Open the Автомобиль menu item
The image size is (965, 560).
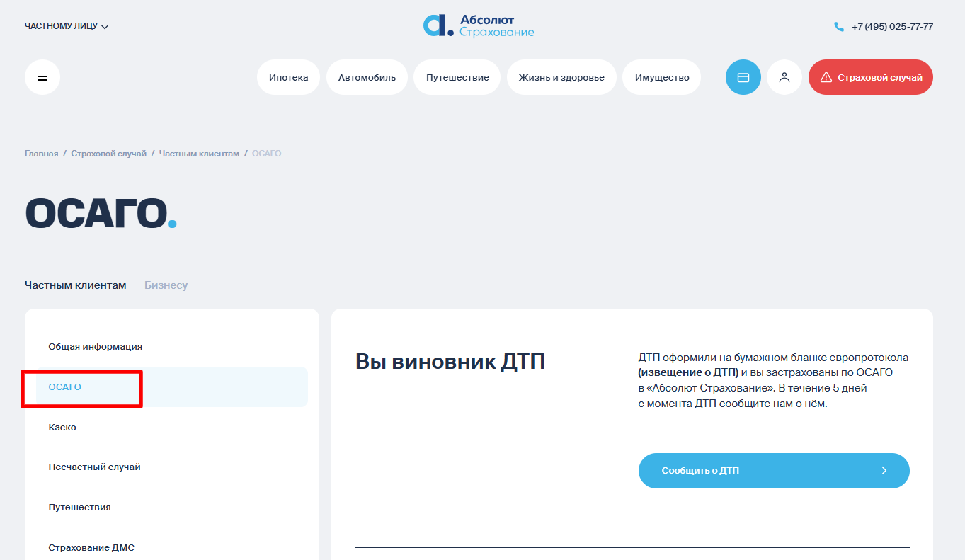(x=367, y=78)
